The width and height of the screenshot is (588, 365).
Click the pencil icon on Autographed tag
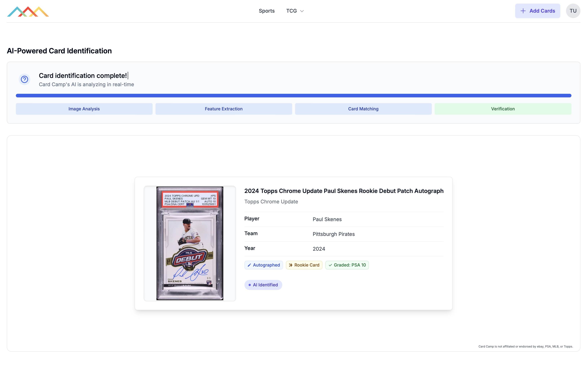point(249,265)
